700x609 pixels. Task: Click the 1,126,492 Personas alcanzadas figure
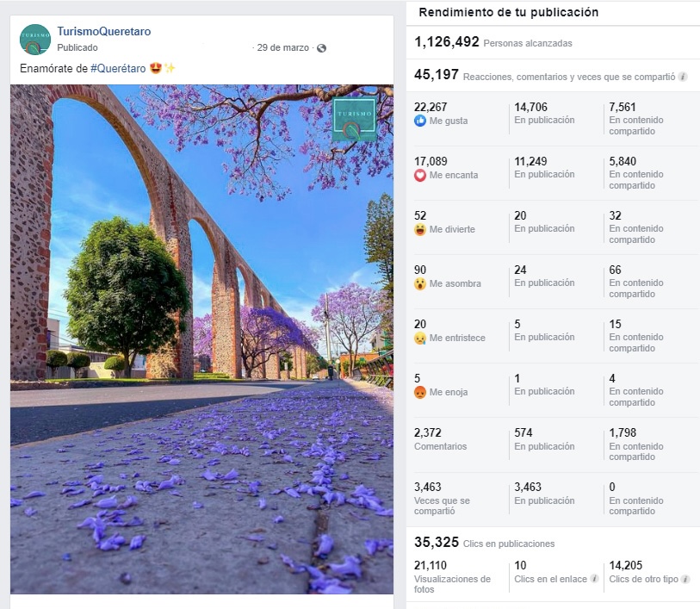point(447,41)
